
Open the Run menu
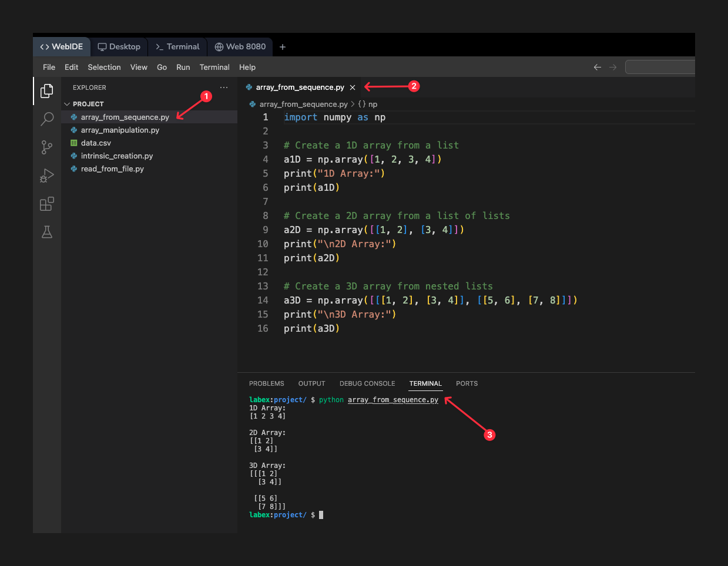coord(183,67)
